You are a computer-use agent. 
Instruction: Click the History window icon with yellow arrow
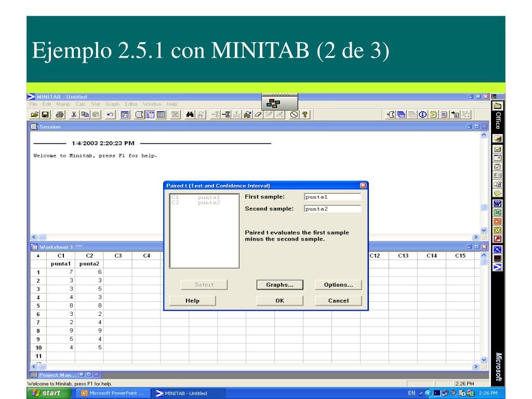(x=433, y=115)
